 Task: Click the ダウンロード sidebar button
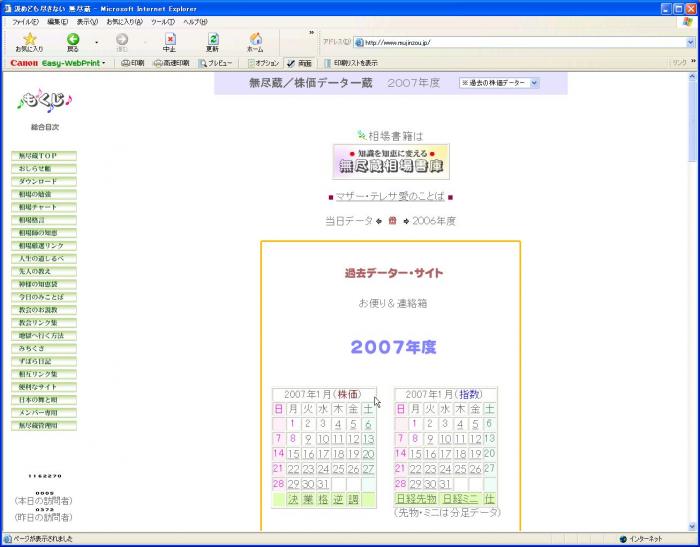pos(44,182)
